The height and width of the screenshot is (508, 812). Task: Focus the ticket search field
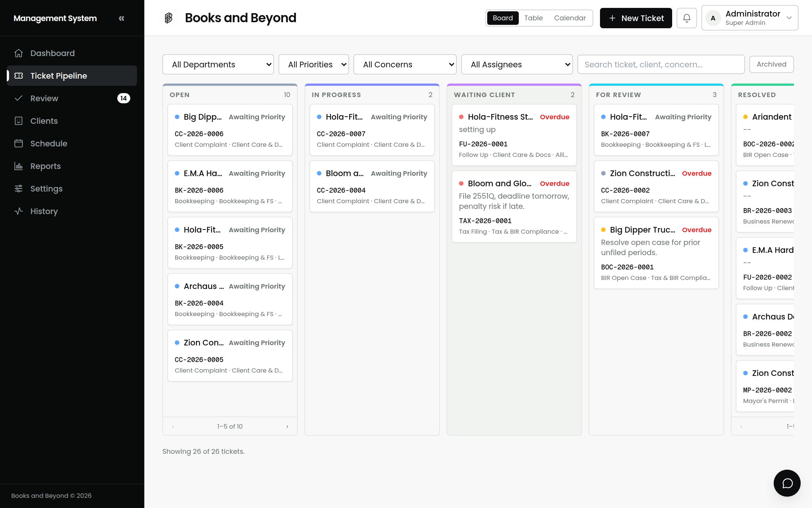[661, 64]
